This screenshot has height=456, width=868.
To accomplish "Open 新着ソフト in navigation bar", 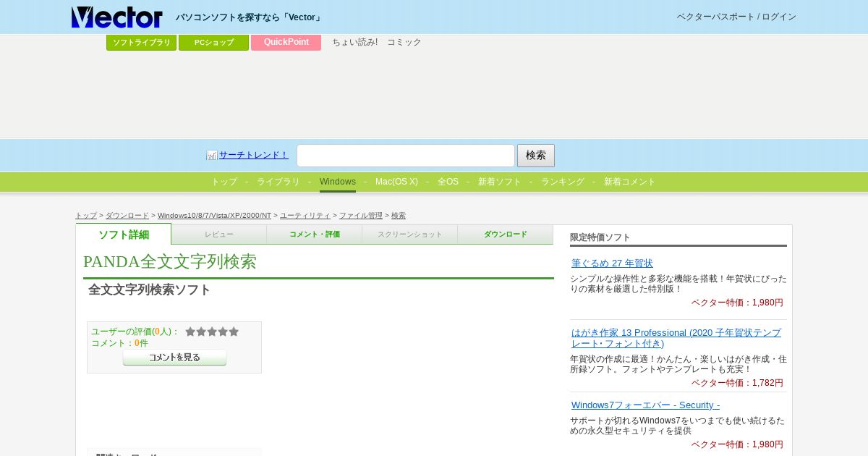I will 500,182.
